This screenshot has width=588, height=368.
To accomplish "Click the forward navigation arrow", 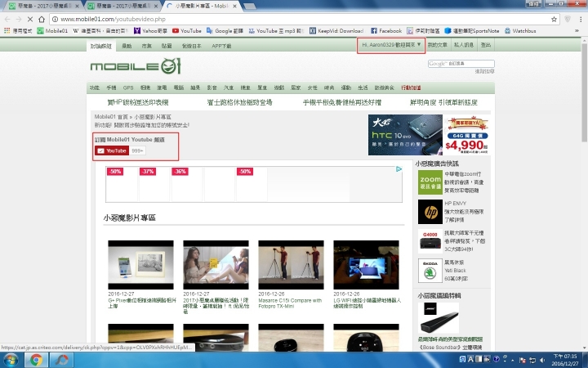I will (x=19, y=19).
